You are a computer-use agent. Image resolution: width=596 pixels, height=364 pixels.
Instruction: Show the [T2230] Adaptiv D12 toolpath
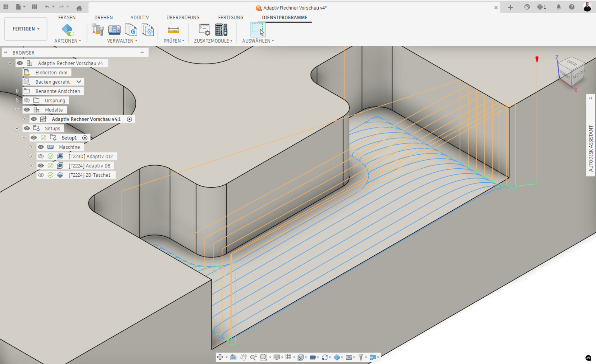[41, 156]
